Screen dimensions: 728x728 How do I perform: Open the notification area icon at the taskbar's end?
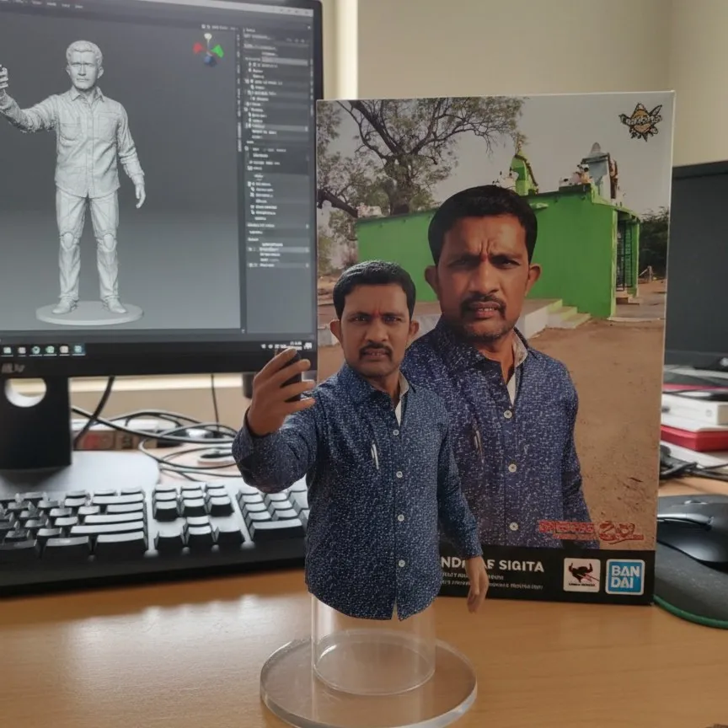(308, 346)
